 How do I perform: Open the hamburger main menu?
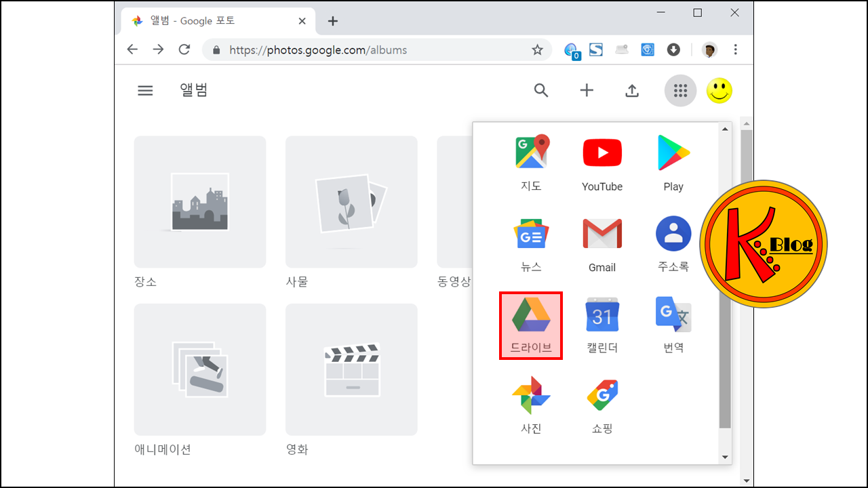(x=145, y=91)
